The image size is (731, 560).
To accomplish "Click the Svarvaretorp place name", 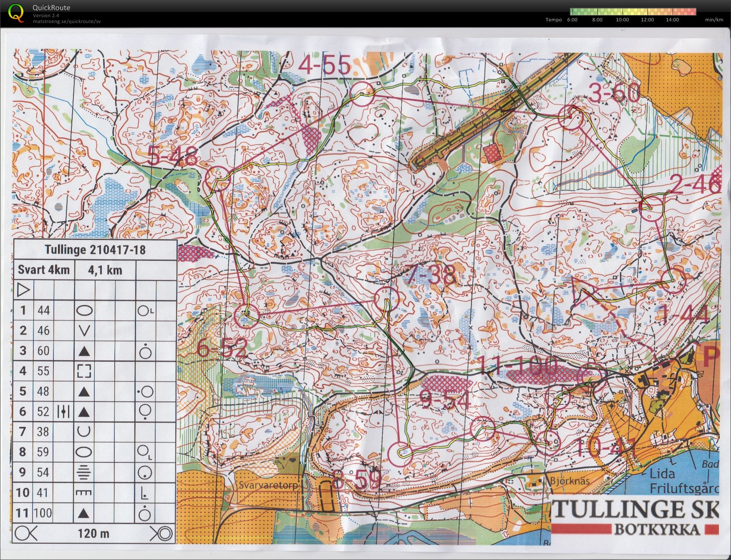I will (269, 485).
